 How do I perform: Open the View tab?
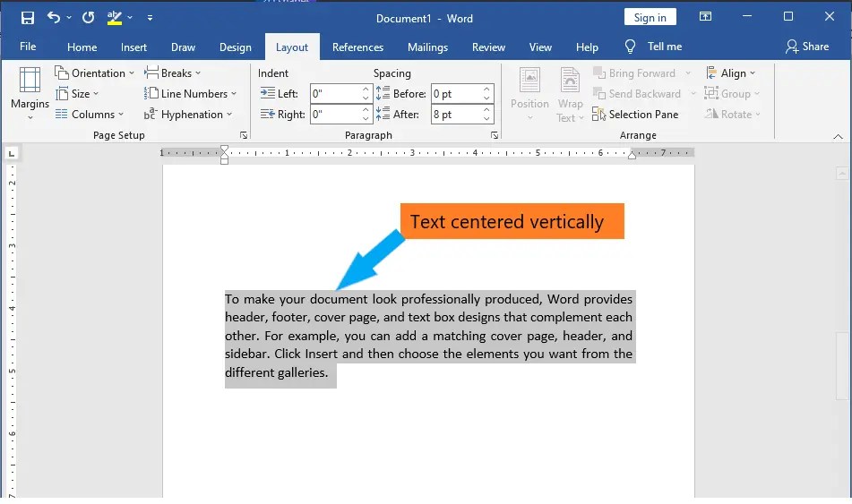(x=540, y=47)
